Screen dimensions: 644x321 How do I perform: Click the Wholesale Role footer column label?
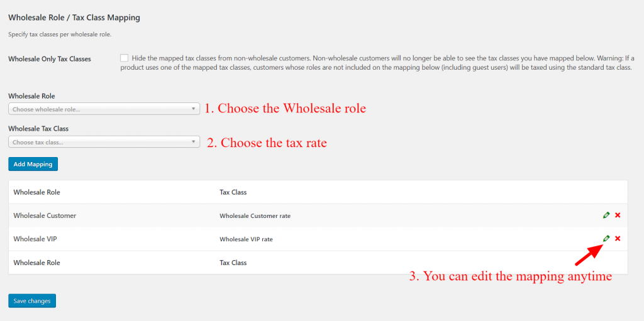click(x=36, y=263)
